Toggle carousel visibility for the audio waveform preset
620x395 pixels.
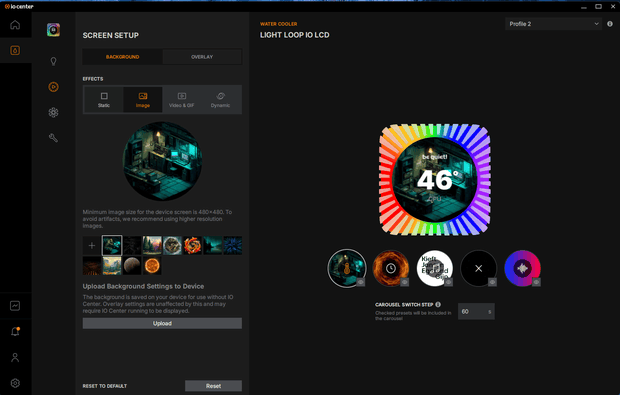point(536,282)
